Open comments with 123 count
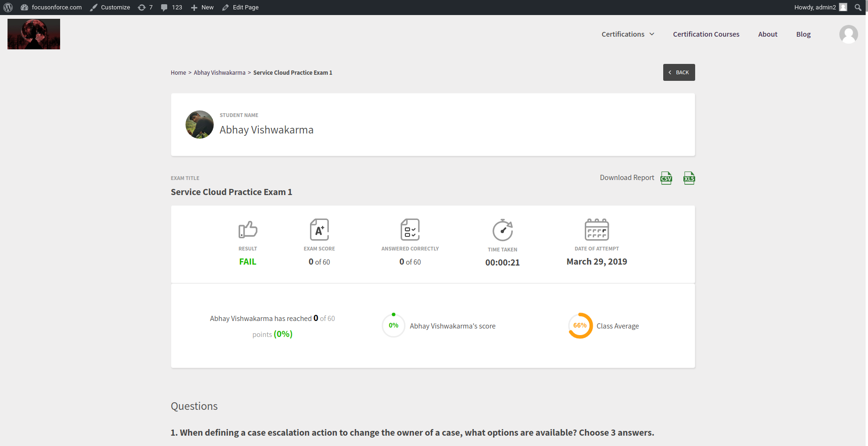Screen dimensions: 868x446 [x=171, y=8]
